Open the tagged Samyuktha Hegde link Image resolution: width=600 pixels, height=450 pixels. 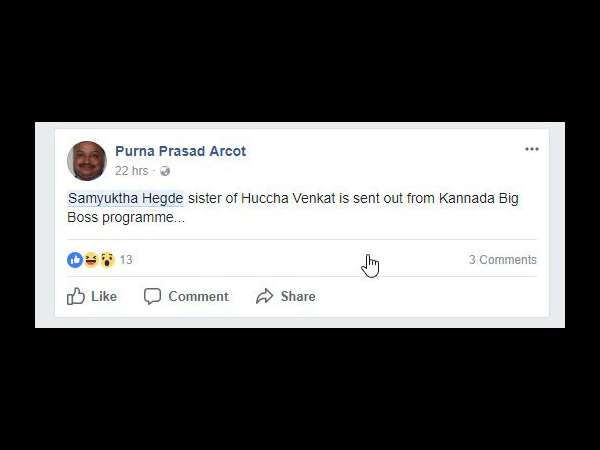pyautogui.click(x=126, y=198)
